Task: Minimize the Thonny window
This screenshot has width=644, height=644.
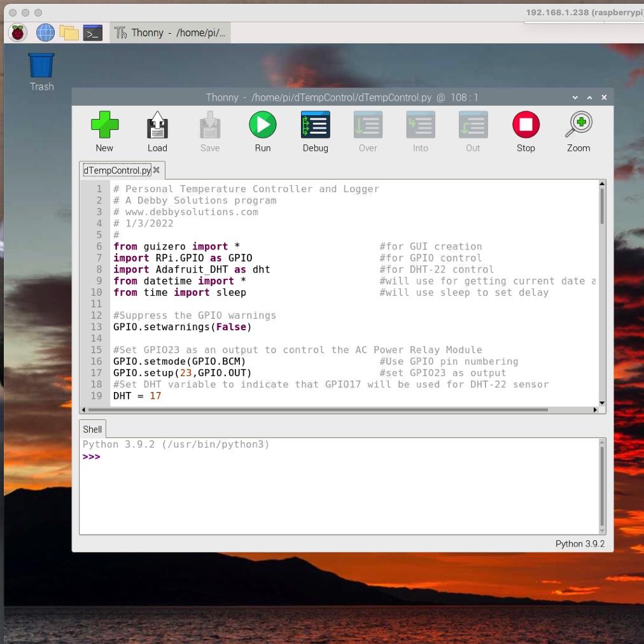Action: click(x=575, y=97)
